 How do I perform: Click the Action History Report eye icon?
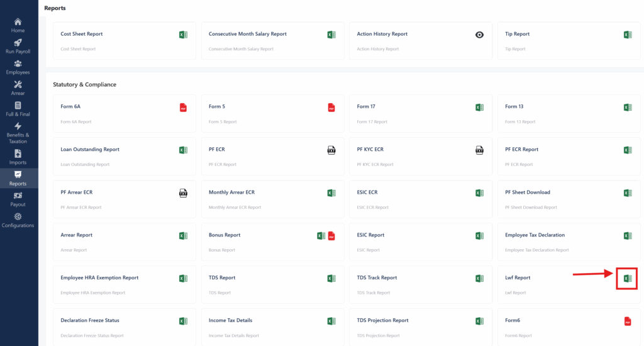coord(479,35)
